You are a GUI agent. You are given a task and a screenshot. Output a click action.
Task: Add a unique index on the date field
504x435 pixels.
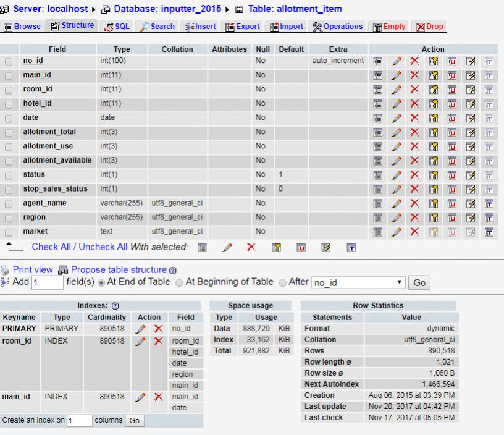(452, 118)
